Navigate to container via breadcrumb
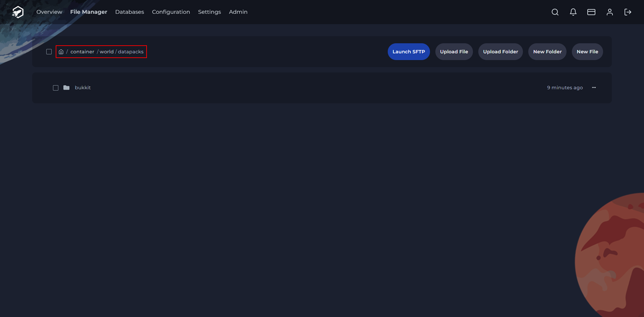644x317 pixels. click(x=82, y=52)
